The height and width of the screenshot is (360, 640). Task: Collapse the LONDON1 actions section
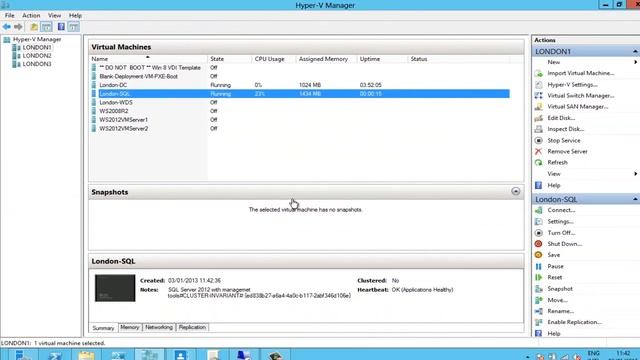635,51
